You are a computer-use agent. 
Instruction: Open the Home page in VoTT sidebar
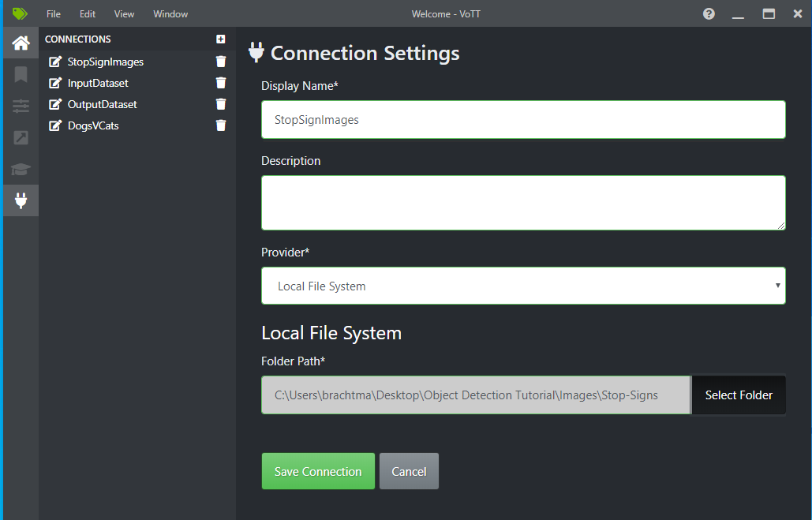coord(21,42)
